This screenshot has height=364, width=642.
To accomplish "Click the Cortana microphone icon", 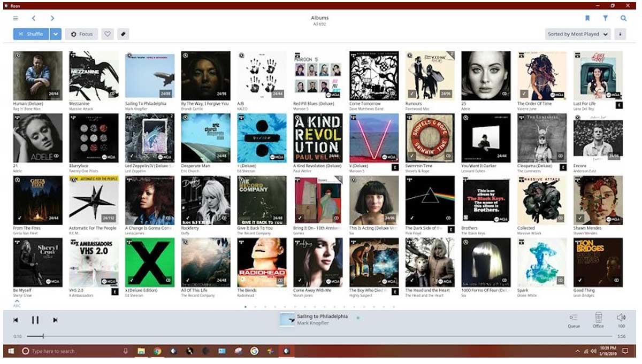I will 126,351.
